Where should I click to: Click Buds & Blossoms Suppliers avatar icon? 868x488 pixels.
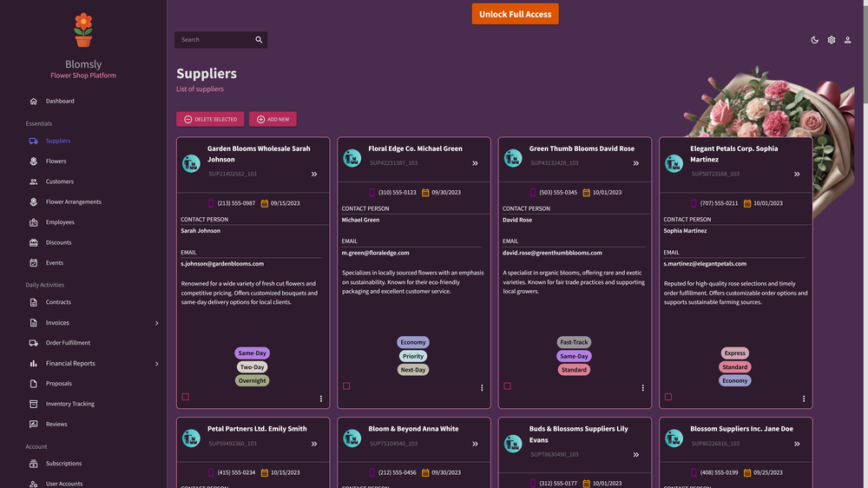(x=513, y=444)
